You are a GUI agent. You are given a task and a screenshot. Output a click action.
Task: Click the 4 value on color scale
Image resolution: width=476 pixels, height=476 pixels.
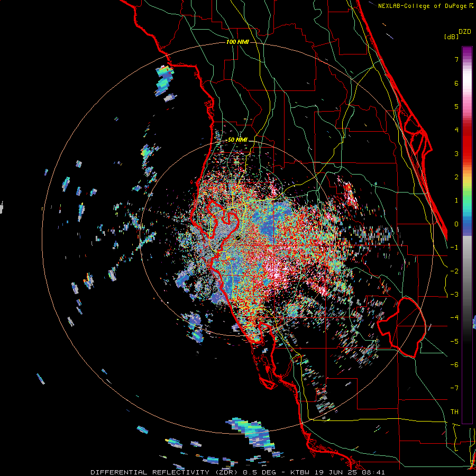coord(456,130)
